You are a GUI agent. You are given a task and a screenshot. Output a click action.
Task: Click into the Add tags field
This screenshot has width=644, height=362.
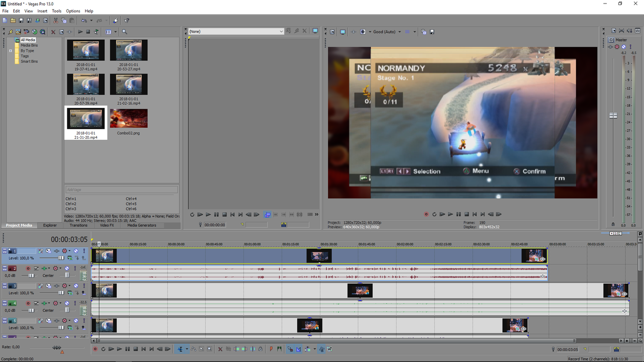point(121,190)
